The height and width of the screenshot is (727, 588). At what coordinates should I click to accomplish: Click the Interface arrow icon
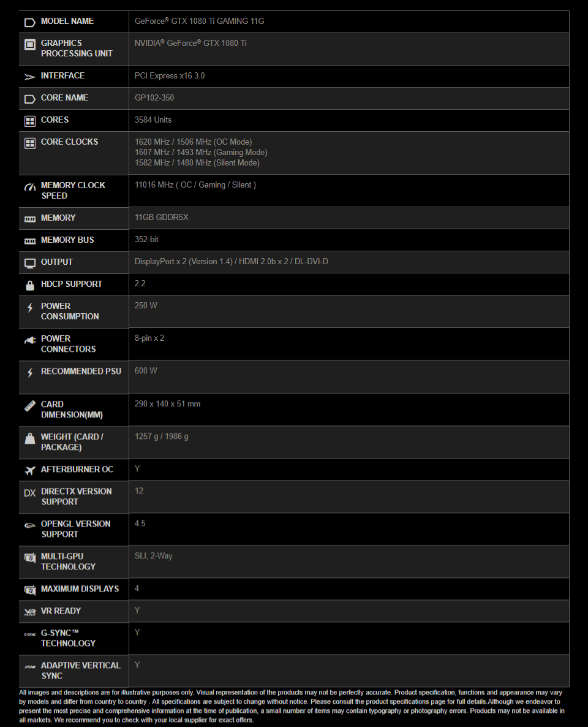(29, 77)
